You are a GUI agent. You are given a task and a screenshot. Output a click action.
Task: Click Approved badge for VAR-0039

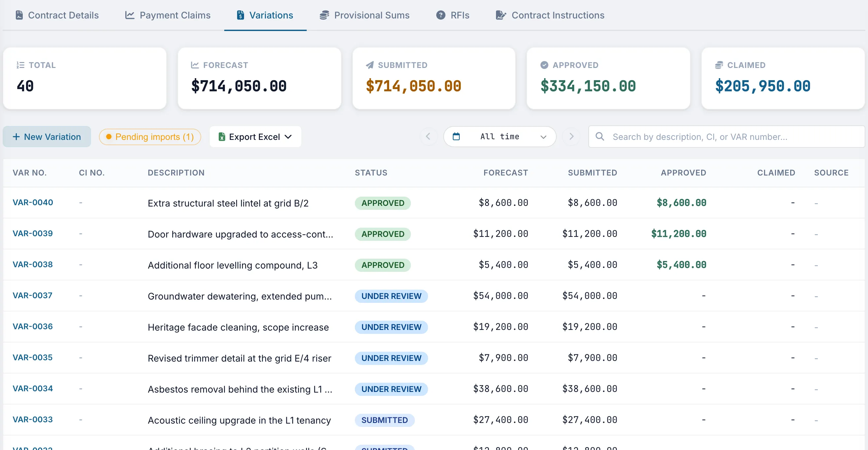click(383, 234)
